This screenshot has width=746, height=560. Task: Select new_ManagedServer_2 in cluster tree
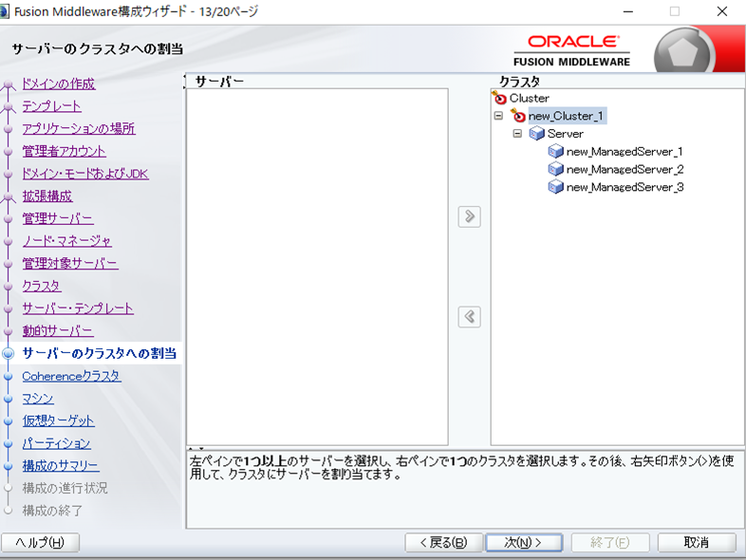(x=624, y=169)
